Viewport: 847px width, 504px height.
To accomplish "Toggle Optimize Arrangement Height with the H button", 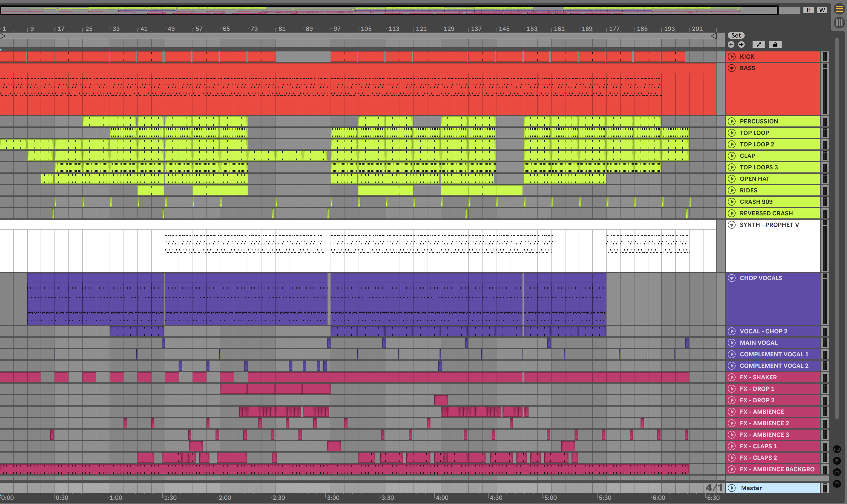I will coord(808,10).
